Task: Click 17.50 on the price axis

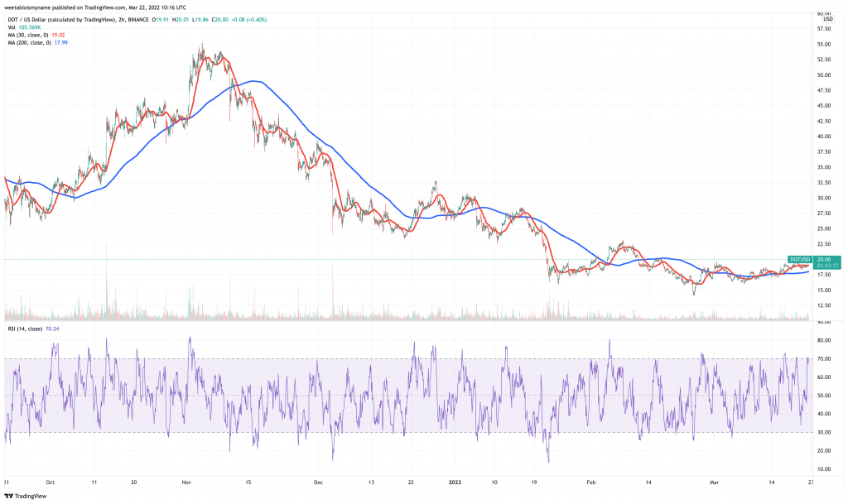Action: (824, 275)
